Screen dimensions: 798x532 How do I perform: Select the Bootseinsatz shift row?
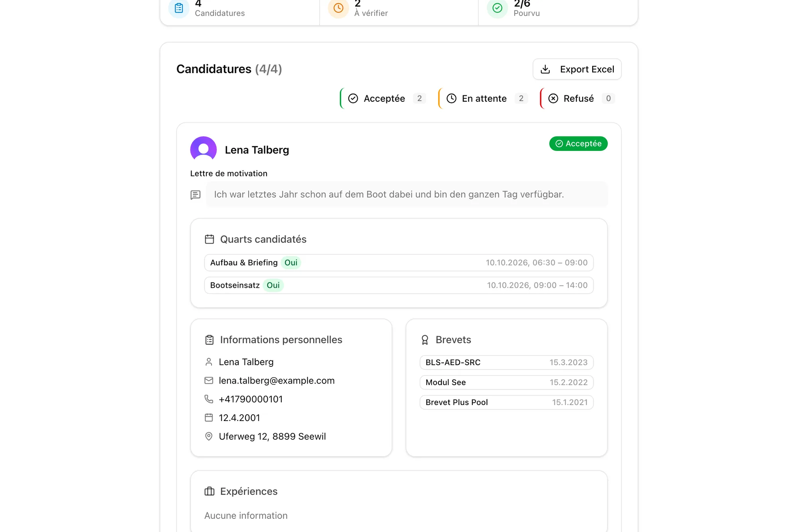point(399,285)
